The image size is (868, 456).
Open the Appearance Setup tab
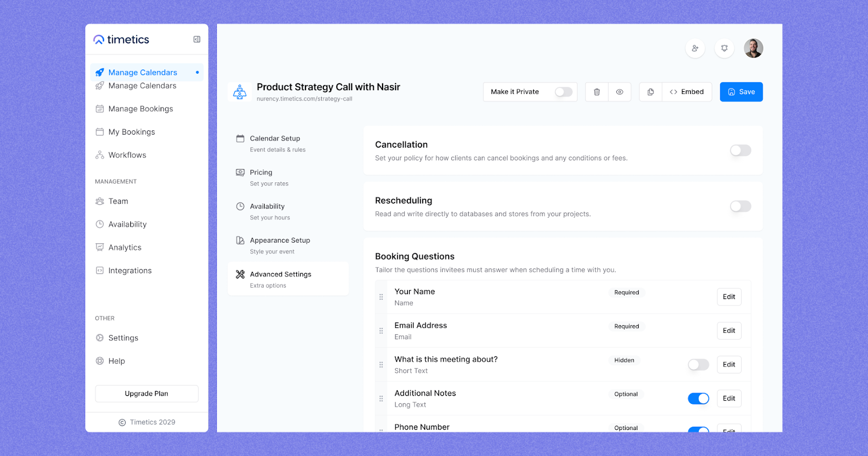click(x=288, y=245)
